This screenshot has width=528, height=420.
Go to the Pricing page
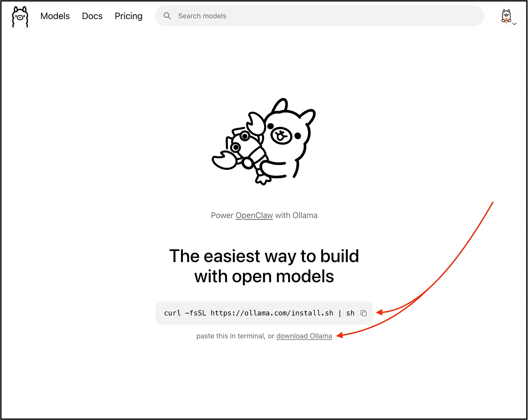point(129,16)
